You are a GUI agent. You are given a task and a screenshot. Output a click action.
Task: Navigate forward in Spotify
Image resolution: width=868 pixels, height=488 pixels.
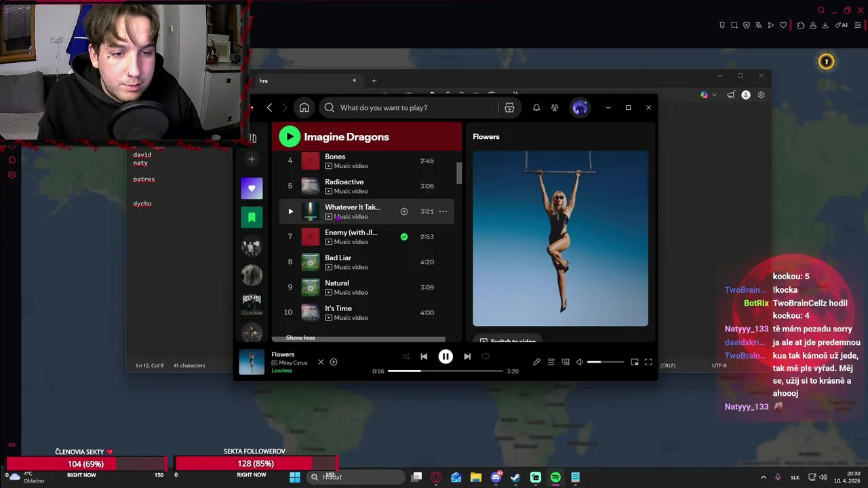tap(284, 108)
